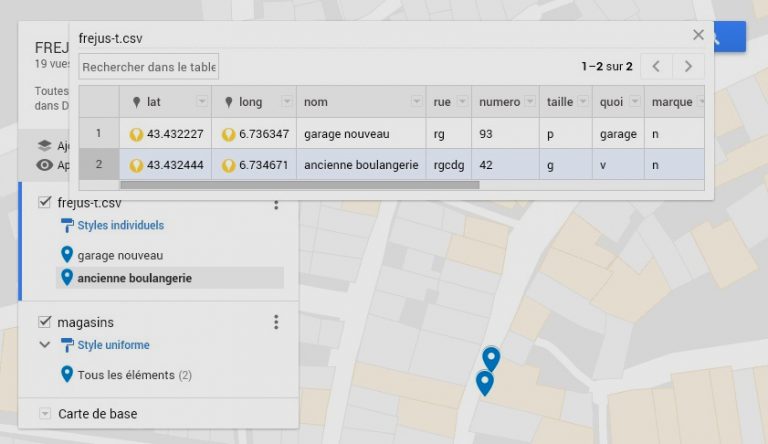The image size is (768, 444).
Task: Click the 'ancienne boulangerie' table cell
Action: pyautogui.click(x=361, y=164)
